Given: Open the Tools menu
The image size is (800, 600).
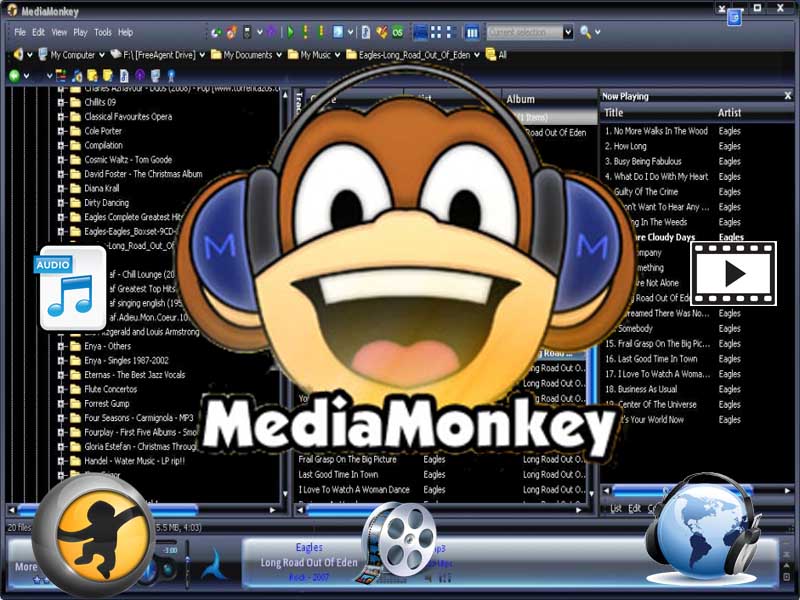Looking at the screenshot, I should (105, 31).
